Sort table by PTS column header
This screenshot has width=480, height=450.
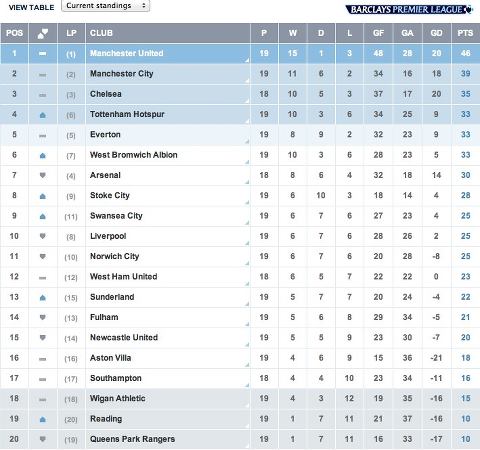tap(465, 33)
